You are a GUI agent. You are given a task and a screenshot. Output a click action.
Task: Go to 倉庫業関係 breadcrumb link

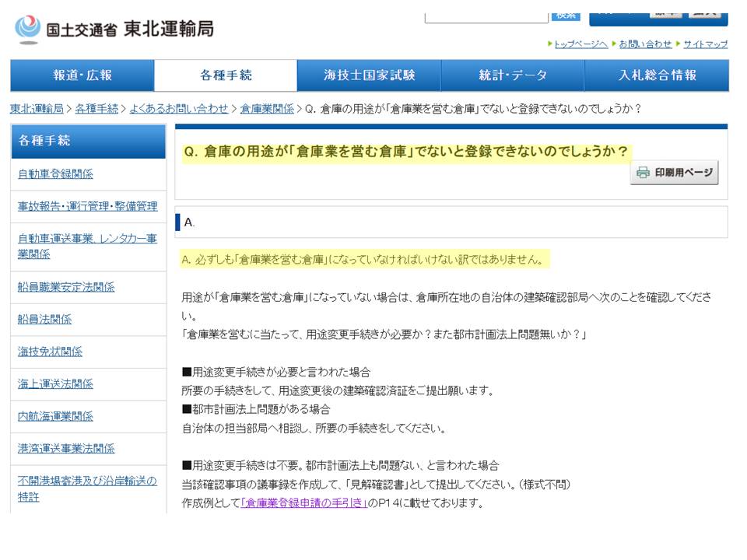point(267,108)
